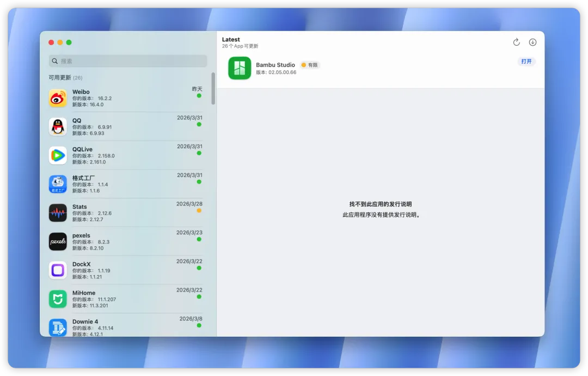Click the 2026/3/28 date on Stats
Screen dimensions: 588x376
pyautogui.click(x=189, y=204)
